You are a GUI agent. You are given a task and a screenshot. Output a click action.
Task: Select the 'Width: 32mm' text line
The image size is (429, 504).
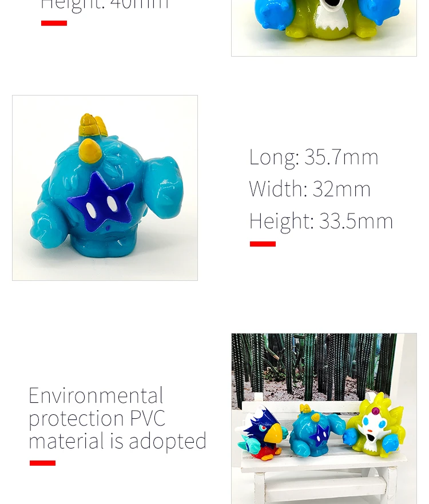(x=310, y=189)
